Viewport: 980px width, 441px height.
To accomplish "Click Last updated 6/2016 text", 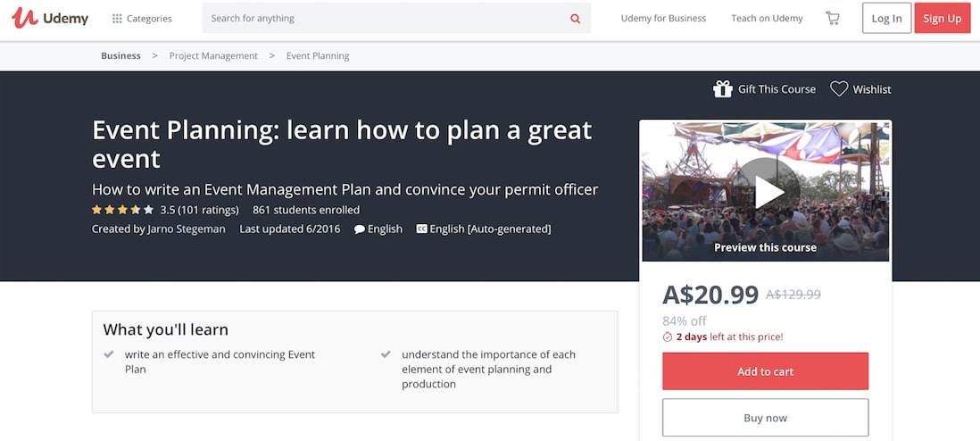I will click(289, 229).
